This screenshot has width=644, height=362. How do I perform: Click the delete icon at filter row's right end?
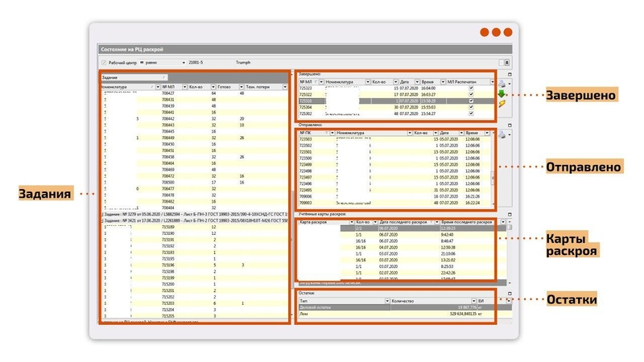click(506, 62)
